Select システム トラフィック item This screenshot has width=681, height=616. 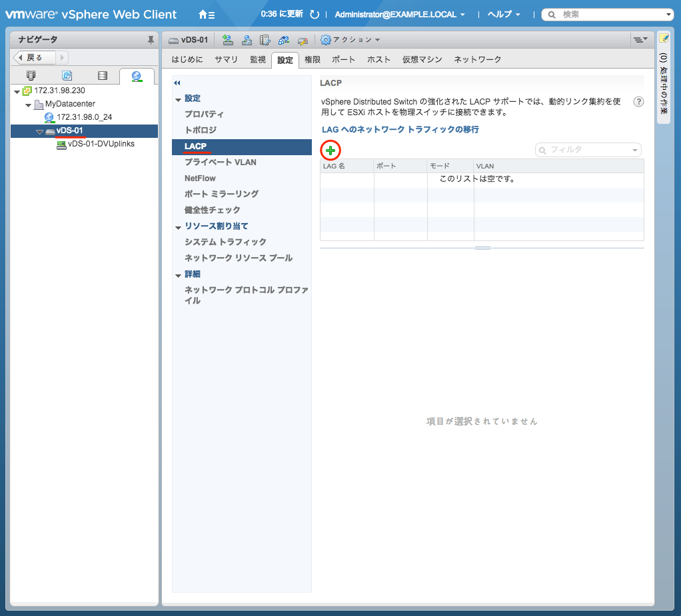225,242
